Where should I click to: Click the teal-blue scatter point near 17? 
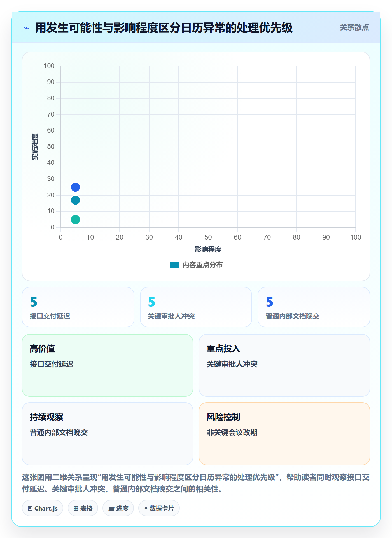75,200
